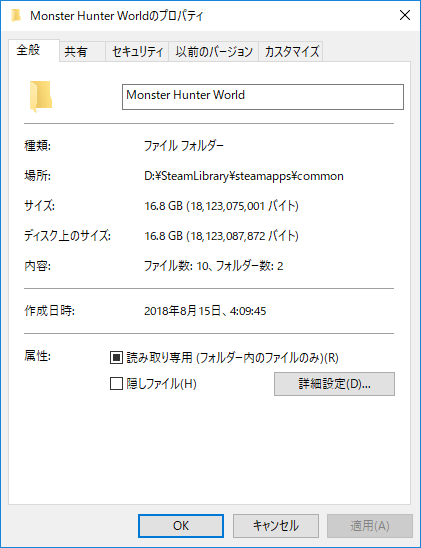Open the カスタマイズ tab
This screenshot has height=548, width=421.
tap(291, 52)
